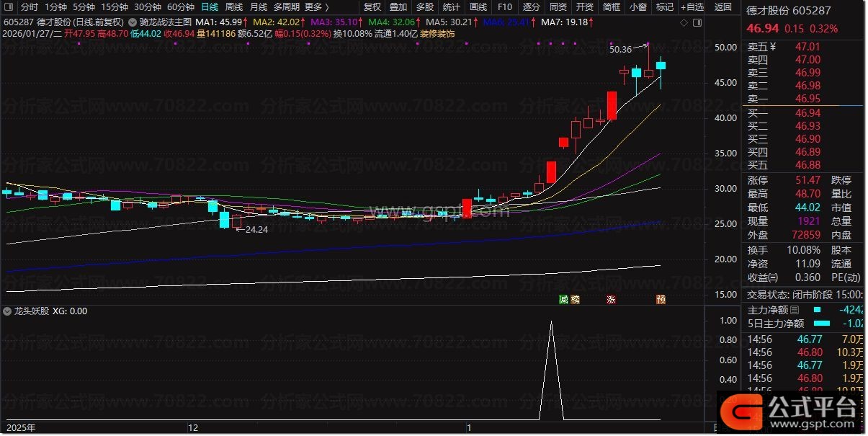
Task: Click the 返回 back button
Action: [722, 7]
